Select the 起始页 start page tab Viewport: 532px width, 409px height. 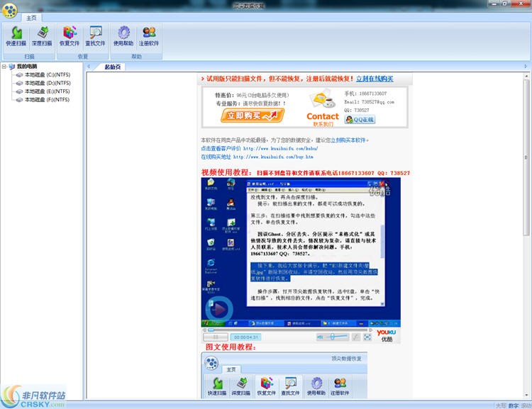pyautogui.click(x=113, y=67)
